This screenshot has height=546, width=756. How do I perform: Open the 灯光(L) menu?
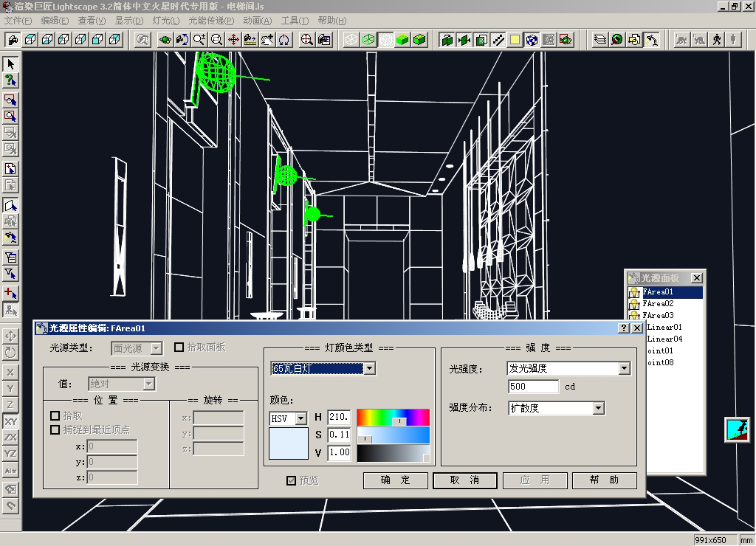point(166,21)
